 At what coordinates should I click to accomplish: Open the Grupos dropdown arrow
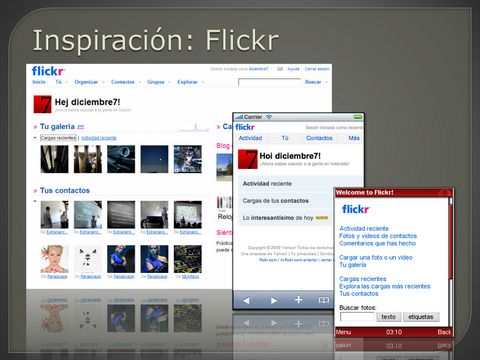169,82
